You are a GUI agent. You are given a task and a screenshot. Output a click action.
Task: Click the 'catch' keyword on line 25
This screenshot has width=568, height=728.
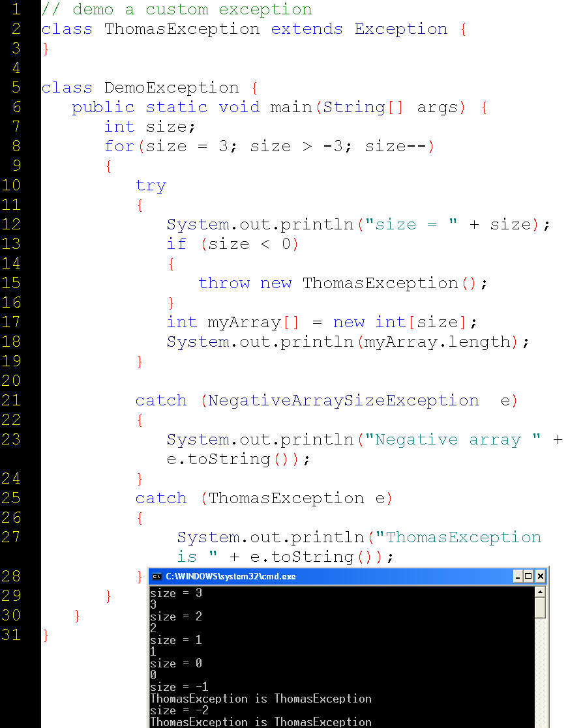161,498
